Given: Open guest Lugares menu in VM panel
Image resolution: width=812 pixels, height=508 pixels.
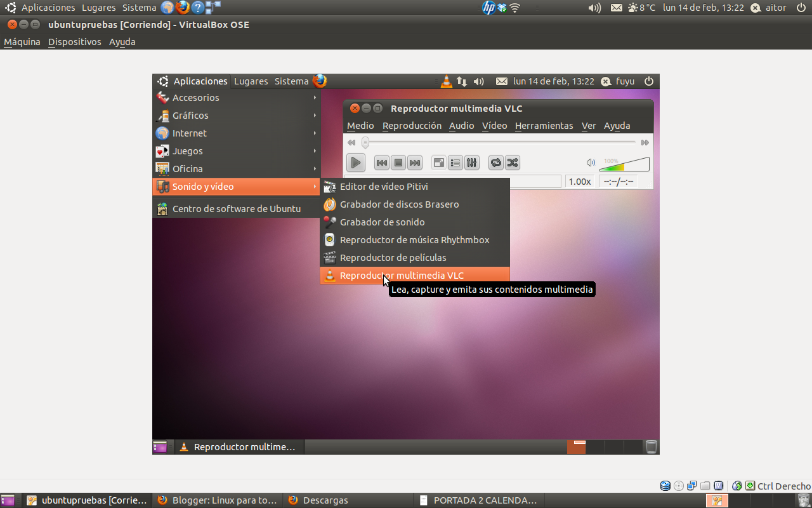Looking at the screenshot, I should click(x=251, y=81).
